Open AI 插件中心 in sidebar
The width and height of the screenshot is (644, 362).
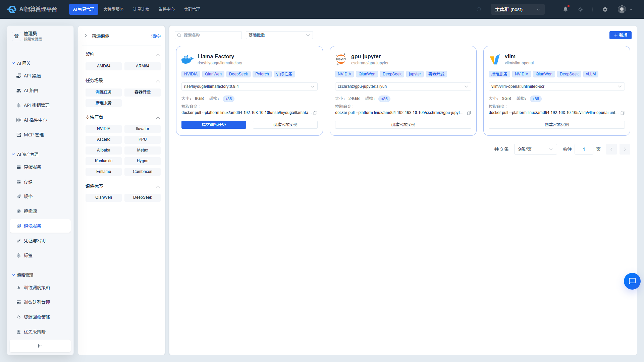coord(40,120)
